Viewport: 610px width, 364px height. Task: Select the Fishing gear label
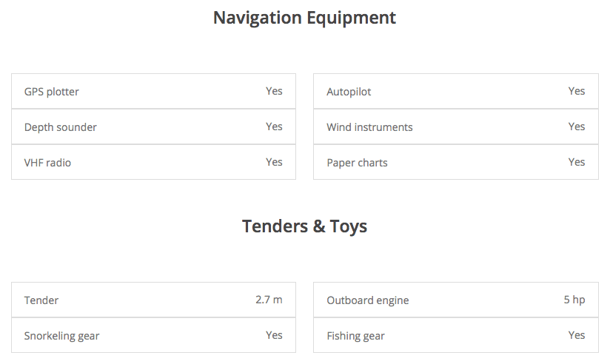(355, 336)
